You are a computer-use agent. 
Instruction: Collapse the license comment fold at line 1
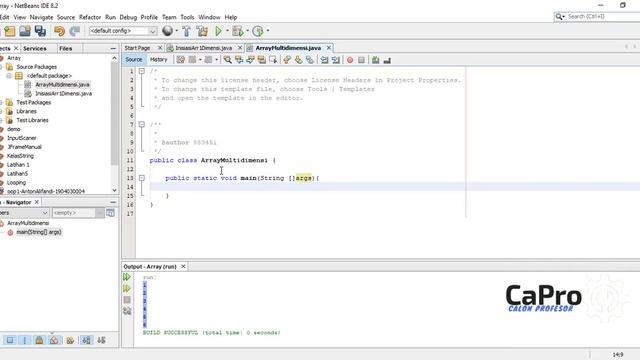(x=142, y=71)
